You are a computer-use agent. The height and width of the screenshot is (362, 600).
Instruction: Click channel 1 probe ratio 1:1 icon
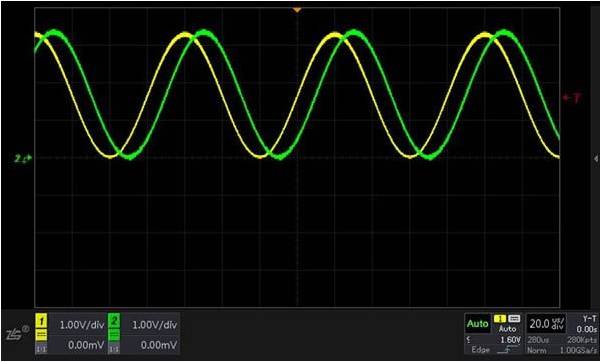pos(41,348)
